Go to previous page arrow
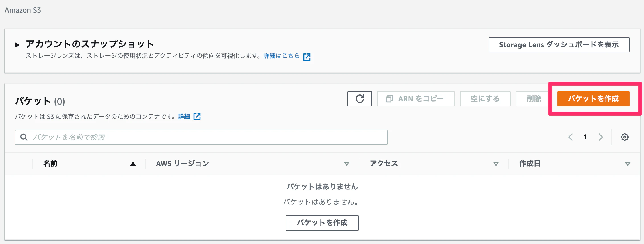Screen dimensions: 644x244 click(x=571, y=137)
